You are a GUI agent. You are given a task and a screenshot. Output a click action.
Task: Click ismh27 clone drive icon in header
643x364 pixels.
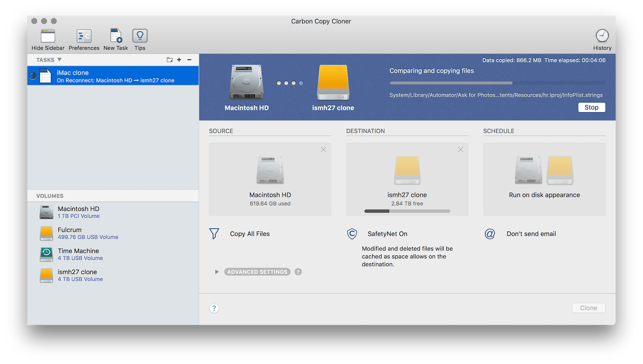333,82
